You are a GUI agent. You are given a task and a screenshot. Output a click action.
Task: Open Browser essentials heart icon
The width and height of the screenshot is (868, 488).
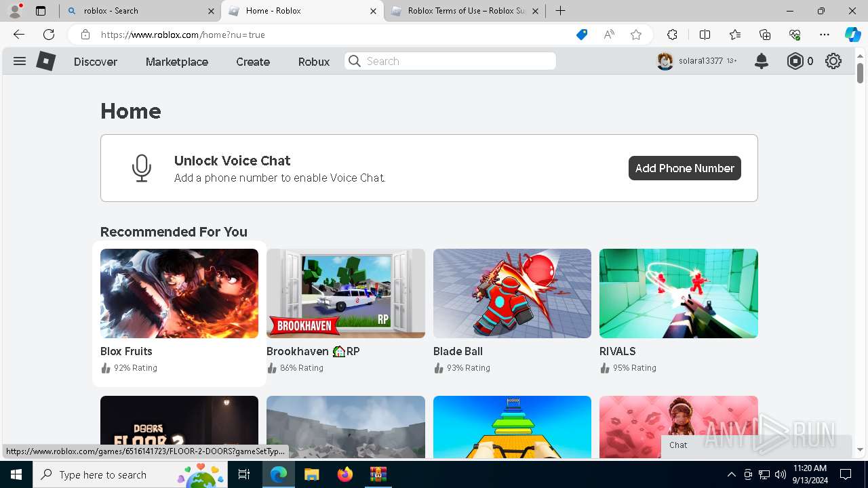[x=795, y=35]
